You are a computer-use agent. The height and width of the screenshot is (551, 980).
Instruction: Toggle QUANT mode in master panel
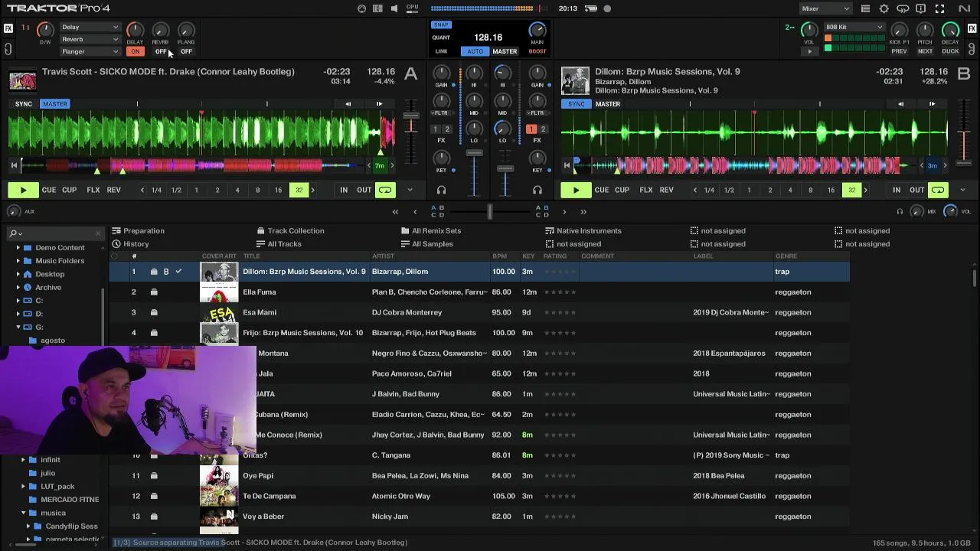point(441,37)
